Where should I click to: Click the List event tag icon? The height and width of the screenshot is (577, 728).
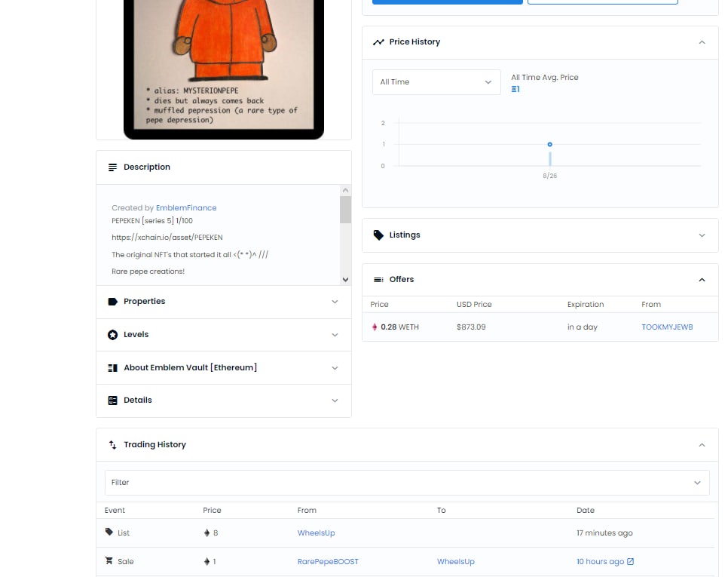[x=109, y=532]
